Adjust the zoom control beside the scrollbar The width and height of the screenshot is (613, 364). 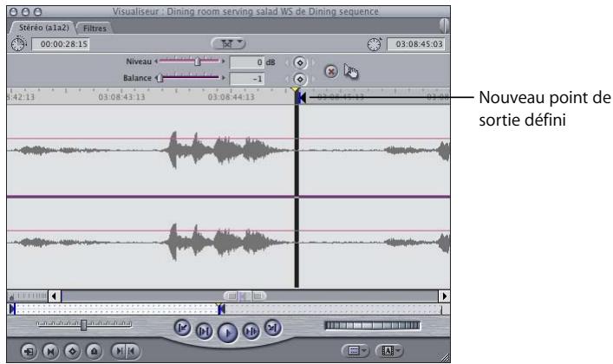[x=28, y=296]
